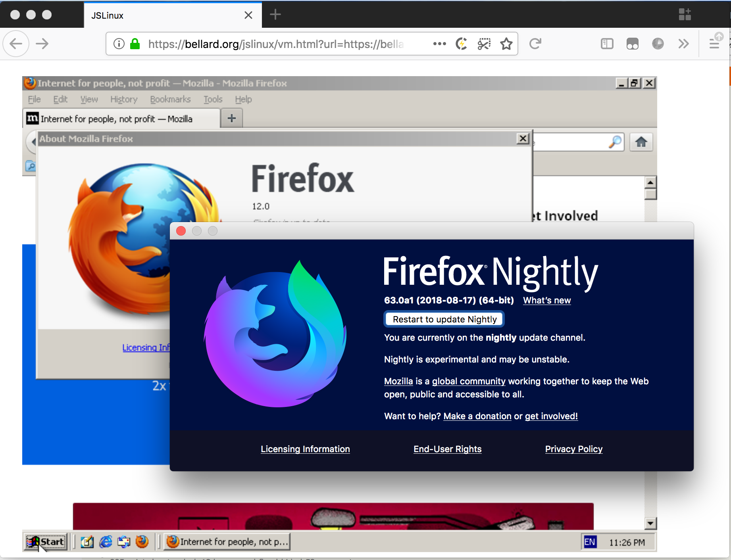Image resolution: width=731 pixels, height=560 pixels.
Task: Click the Internet Explorer taskbar icon
Action: pos(106,542)
